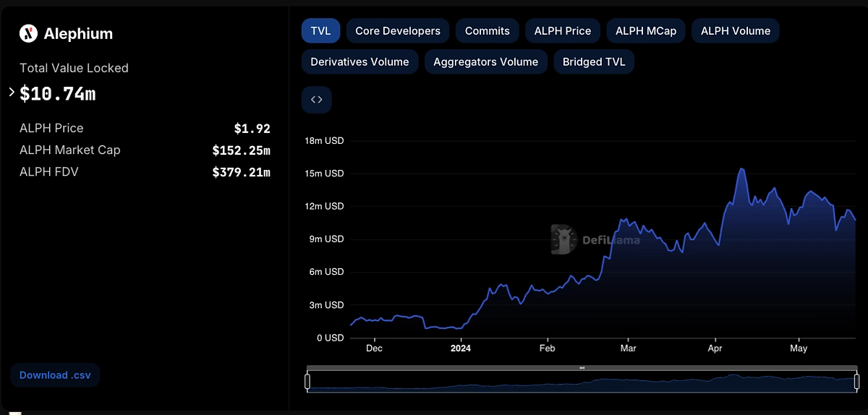Enable Core Developers chart metric
This screenshot has width=868, height=415.
tap(398, 31)
